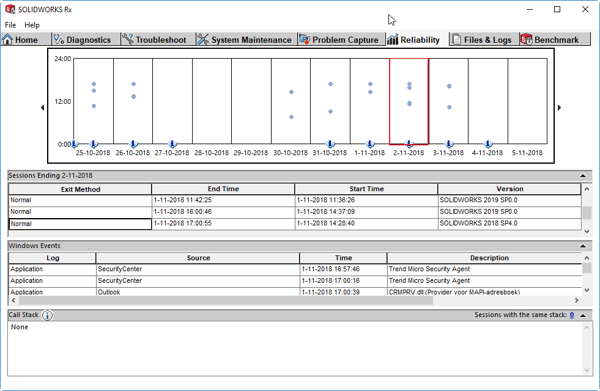Viewport: 600px width, 391px height.
Task: Select session ending 1-11-2018 16:00:46
Action: [295, 212]
